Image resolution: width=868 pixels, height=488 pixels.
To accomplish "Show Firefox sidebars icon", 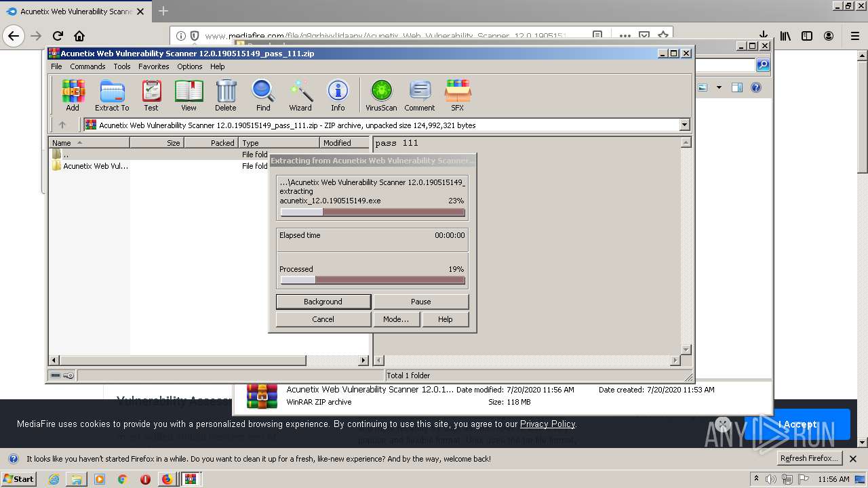I will [807, 36].
